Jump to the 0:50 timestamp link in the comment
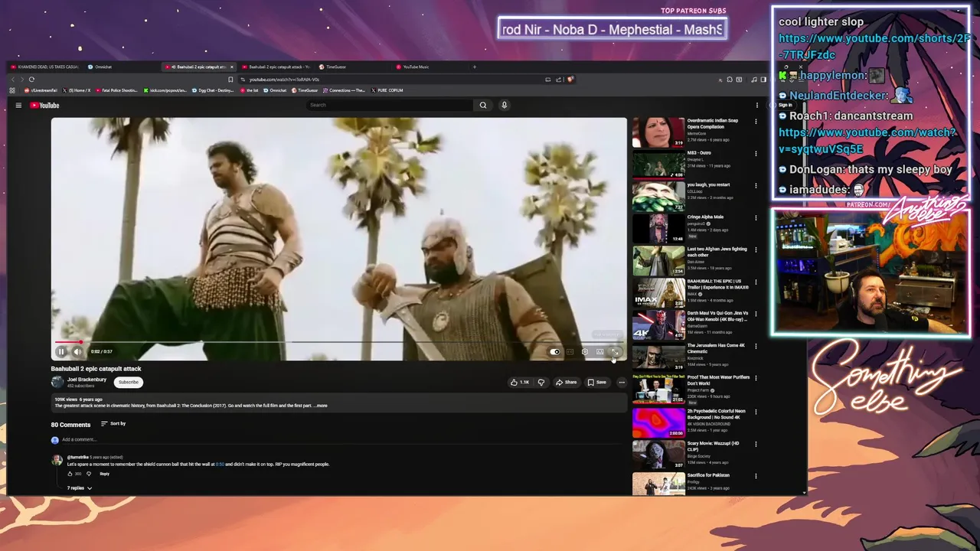 (220, 465)
